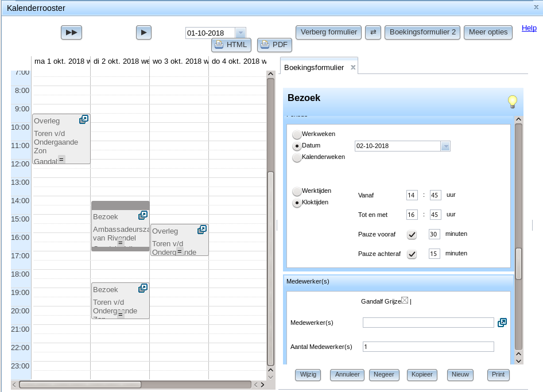543x392 pixels.
Task: Click the Verberg formulier button
Action: 329,32
